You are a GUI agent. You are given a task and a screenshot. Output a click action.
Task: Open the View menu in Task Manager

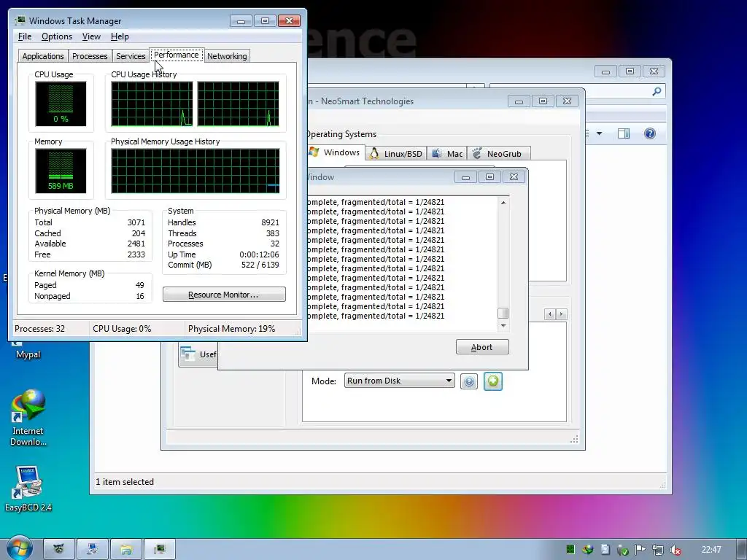(x=91, y=36)
